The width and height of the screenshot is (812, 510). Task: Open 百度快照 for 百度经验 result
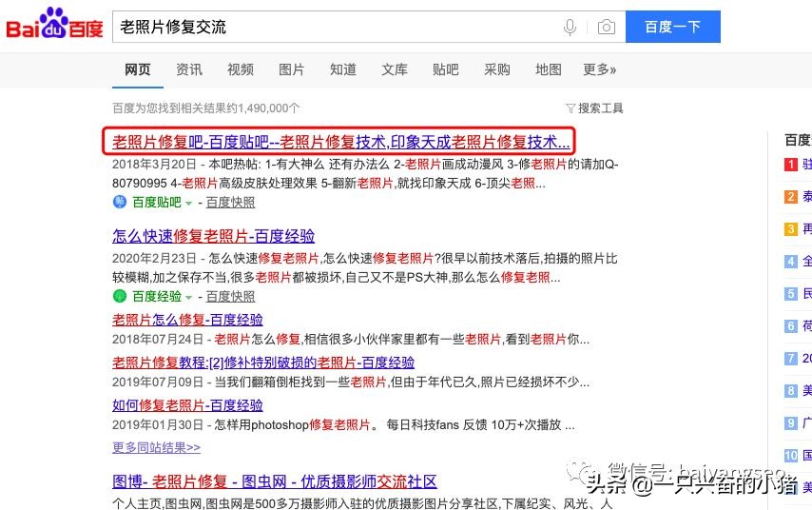(x=230, y=297)
